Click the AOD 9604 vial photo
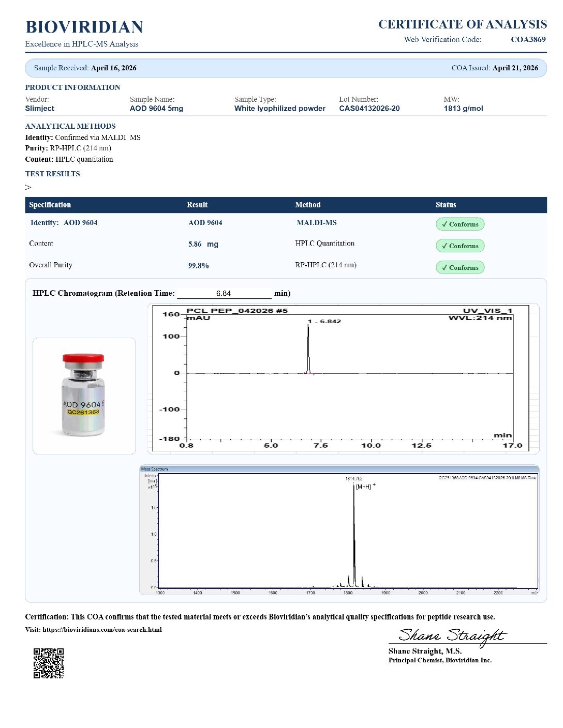Screen dimensions: 563x728 84,396
